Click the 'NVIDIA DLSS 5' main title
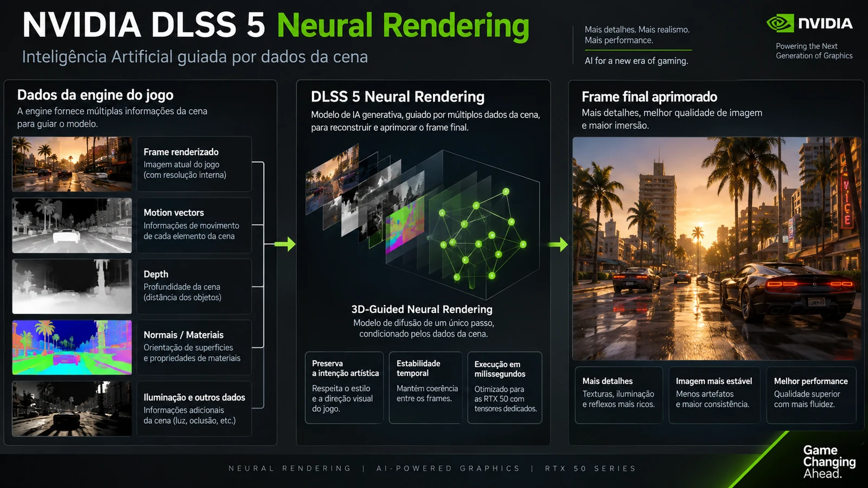Image resolution: width=868 pixels, height=488 pixels. click(x=144, y=25)
